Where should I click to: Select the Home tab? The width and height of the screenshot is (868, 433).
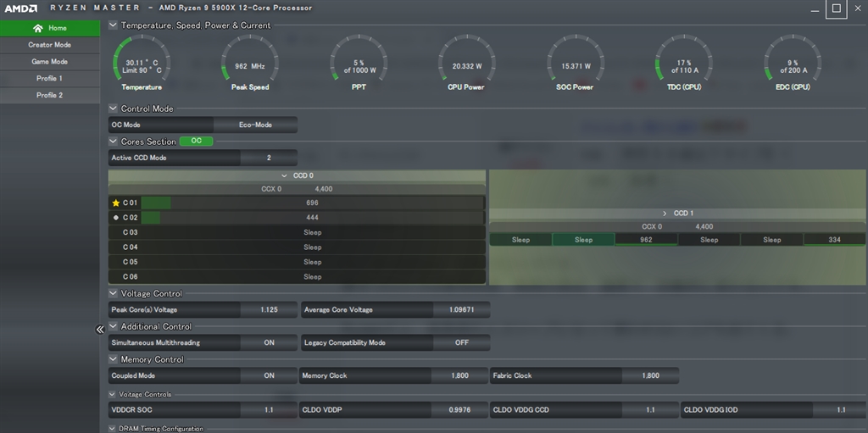pyautogui.click(x=50, y=28)
